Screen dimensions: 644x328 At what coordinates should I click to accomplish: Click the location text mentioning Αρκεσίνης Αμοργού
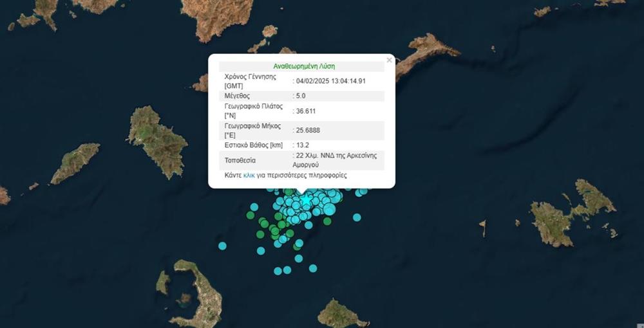coord(336,159)
